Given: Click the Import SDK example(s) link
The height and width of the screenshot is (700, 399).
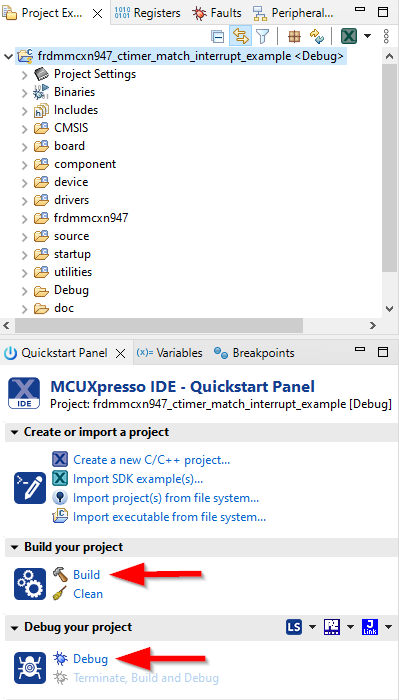Looking at the screenshot, I should pos(138,479).
